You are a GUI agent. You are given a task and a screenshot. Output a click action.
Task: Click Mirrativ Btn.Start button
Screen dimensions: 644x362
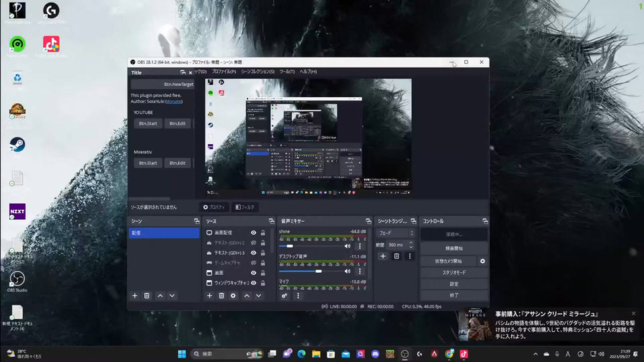[148, 163]
